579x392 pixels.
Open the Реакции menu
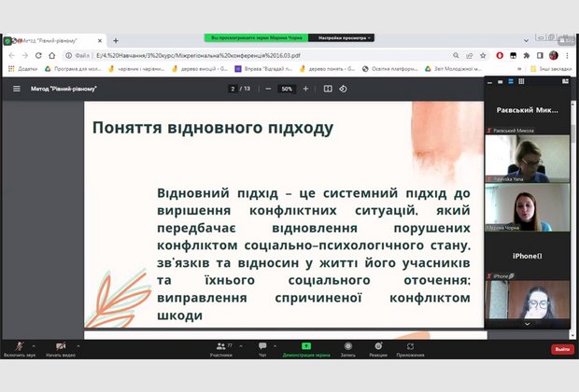378,349
